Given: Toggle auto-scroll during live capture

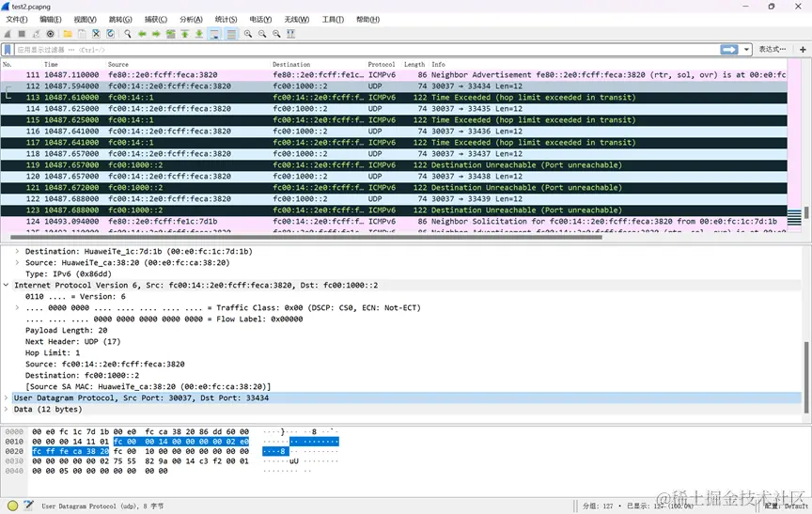Looking at the screenshot, I should pos(214,34).
